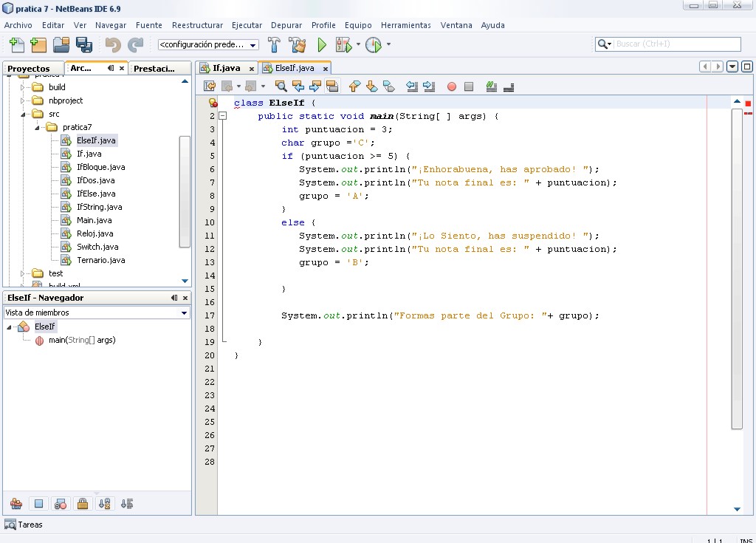Run the project with the green Run icon

coord(323,44)
